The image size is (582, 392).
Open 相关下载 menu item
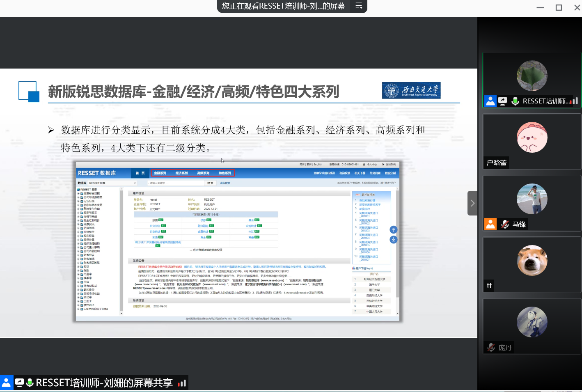(360, 173)
